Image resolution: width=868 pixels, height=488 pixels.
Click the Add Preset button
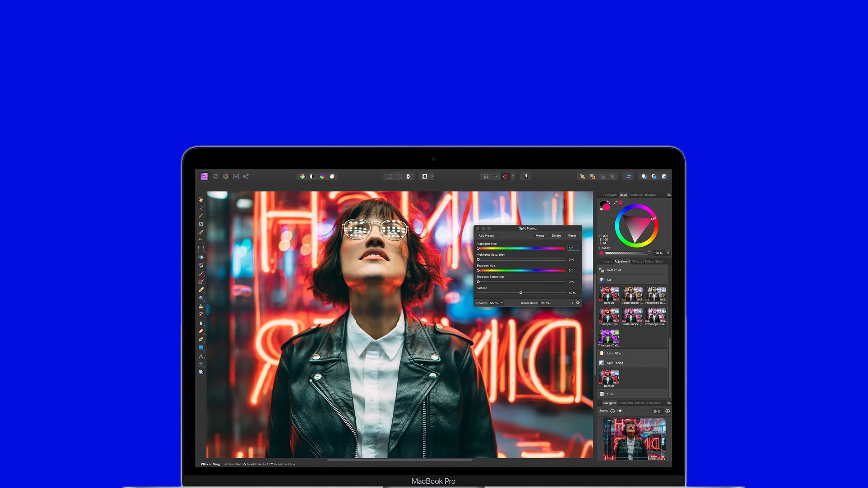click(486, 236)
